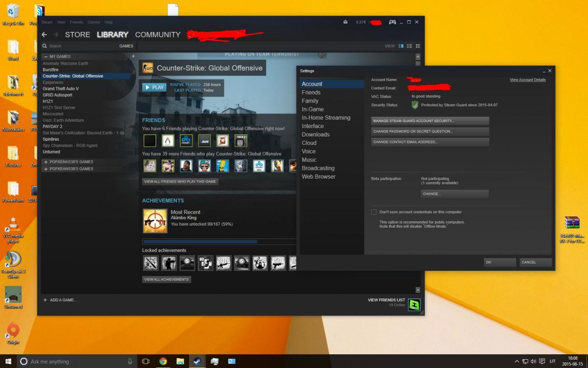Viewport: 588px width, 368px height.
Task: Click the back arrow in Steam navigation
Action: point(45,35)
